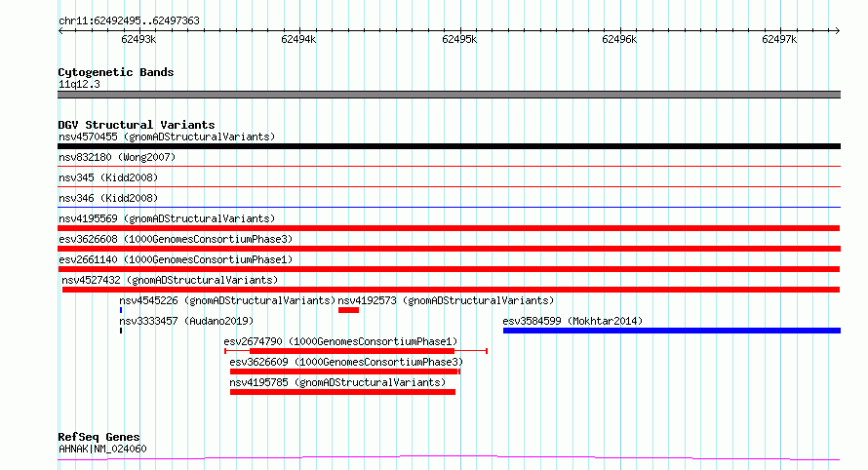Select the esv2661140 1000GenomesConsortiumPhase1 label
This screenshot has height=470, width=868.
176,259
